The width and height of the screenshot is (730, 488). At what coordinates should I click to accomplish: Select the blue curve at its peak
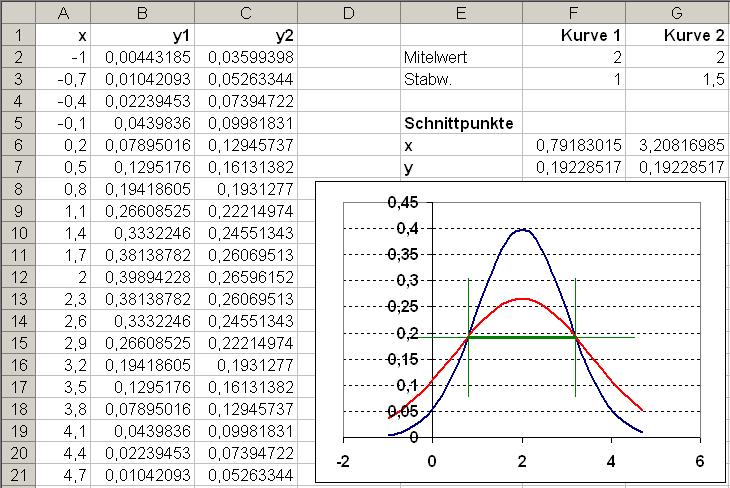coord(521,230)
